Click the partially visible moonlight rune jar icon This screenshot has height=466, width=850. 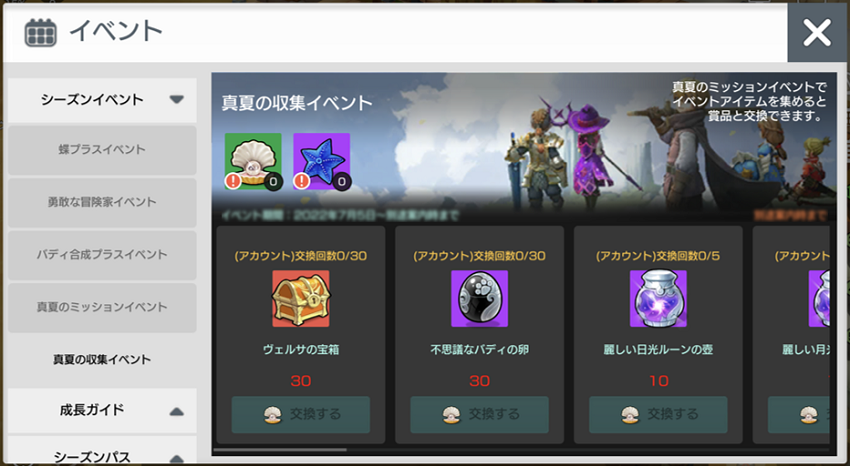click(x=819, y=299)
